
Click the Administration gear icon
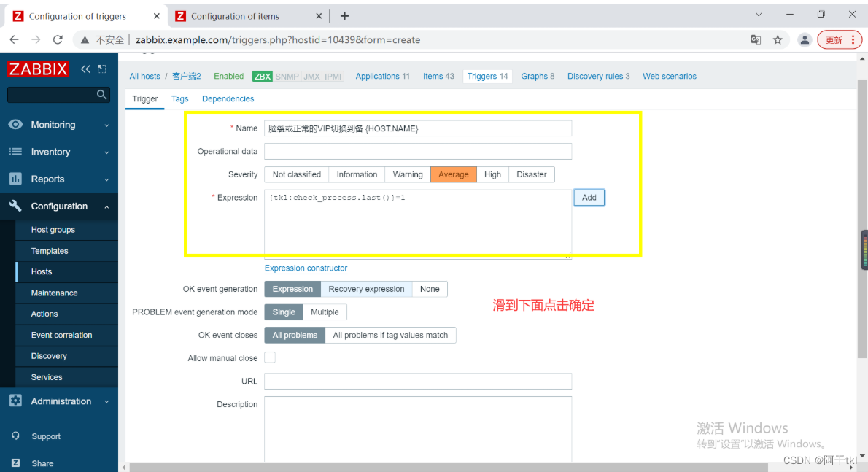click(15, 401)
